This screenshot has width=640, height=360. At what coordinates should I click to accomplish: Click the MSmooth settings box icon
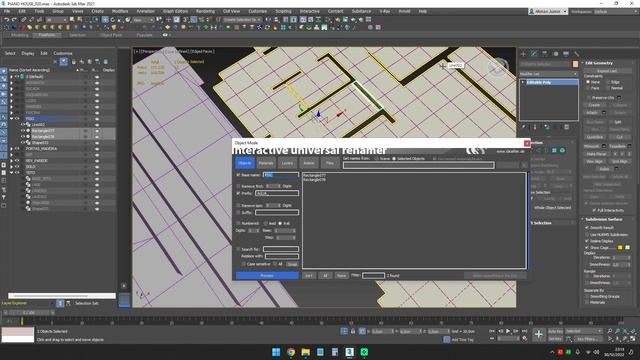[x=604, y=146]
